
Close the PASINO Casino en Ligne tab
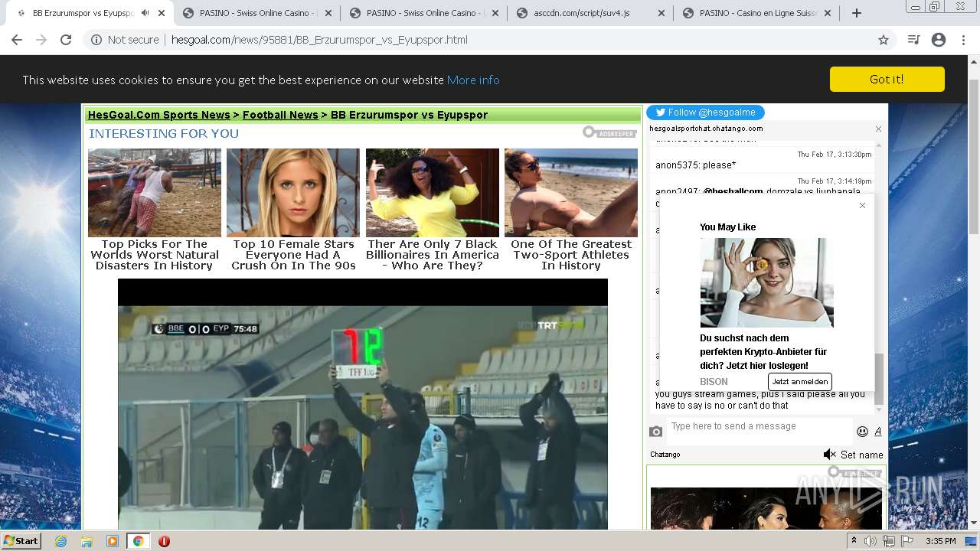[x=828, y=13]
